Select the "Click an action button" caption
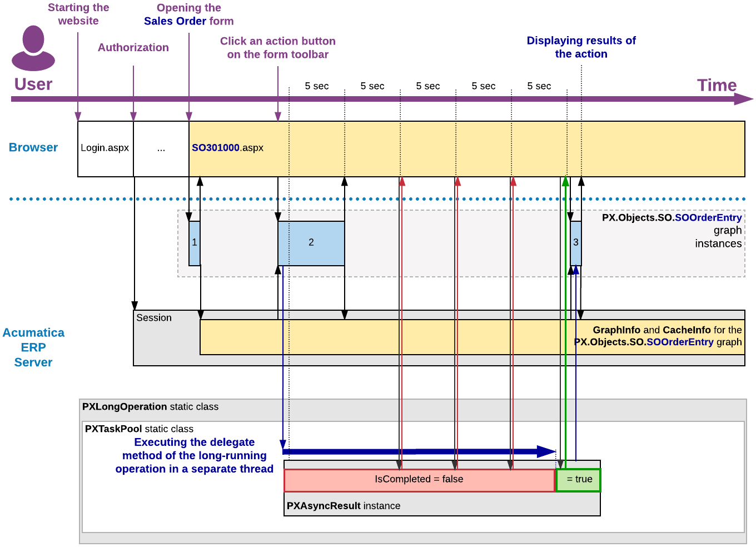 point(278,48)
